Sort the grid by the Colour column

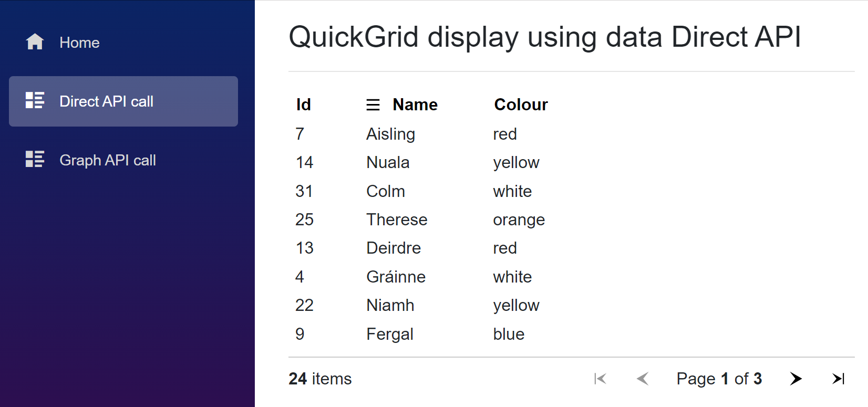[520, 105]
